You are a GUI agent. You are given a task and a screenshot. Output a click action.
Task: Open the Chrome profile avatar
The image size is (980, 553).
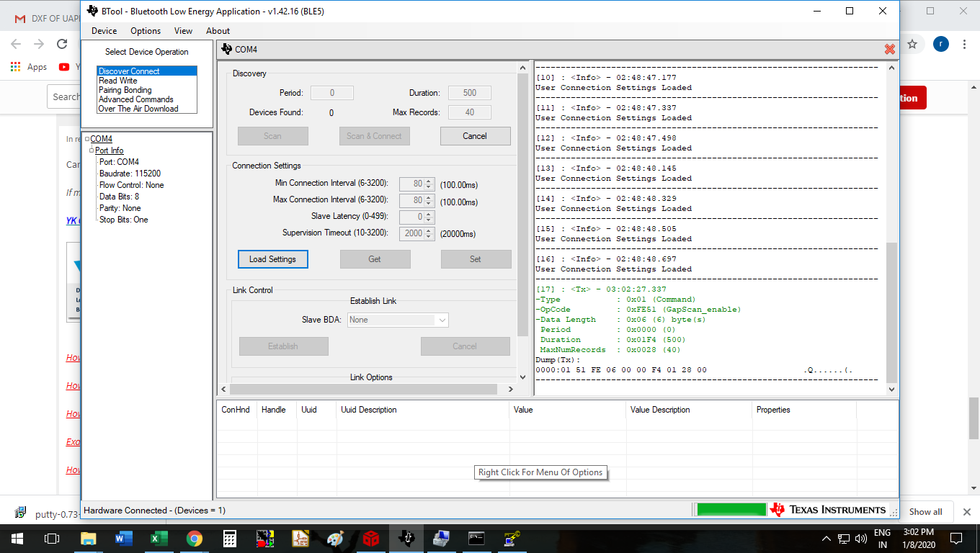(941, 44)
